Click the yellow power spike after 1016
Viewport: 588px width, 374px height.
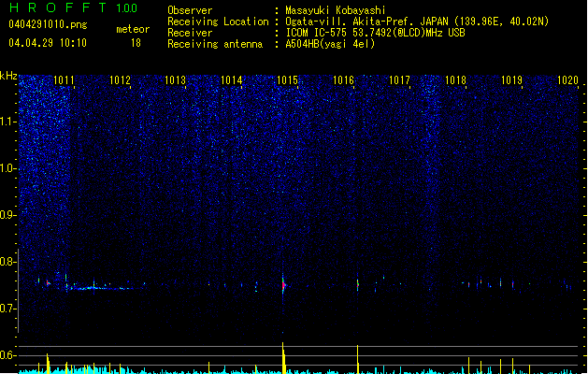(x=358, y=359)
